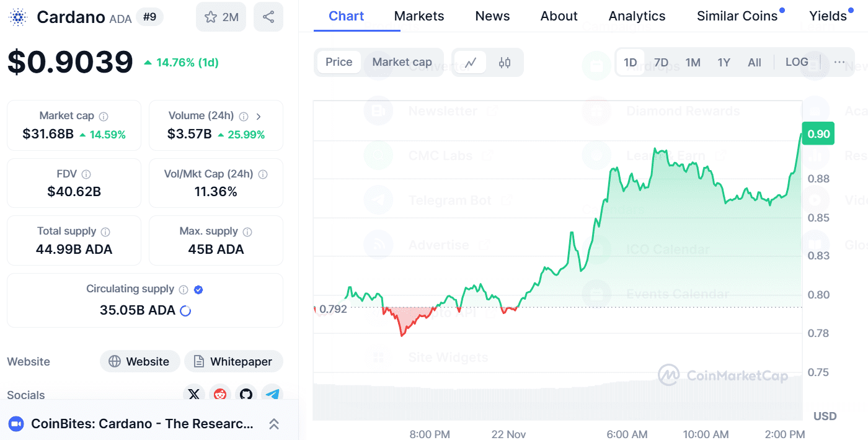Toggle the Price view on the chart
Screen dimensions: 868x440
tap(339, 62)
